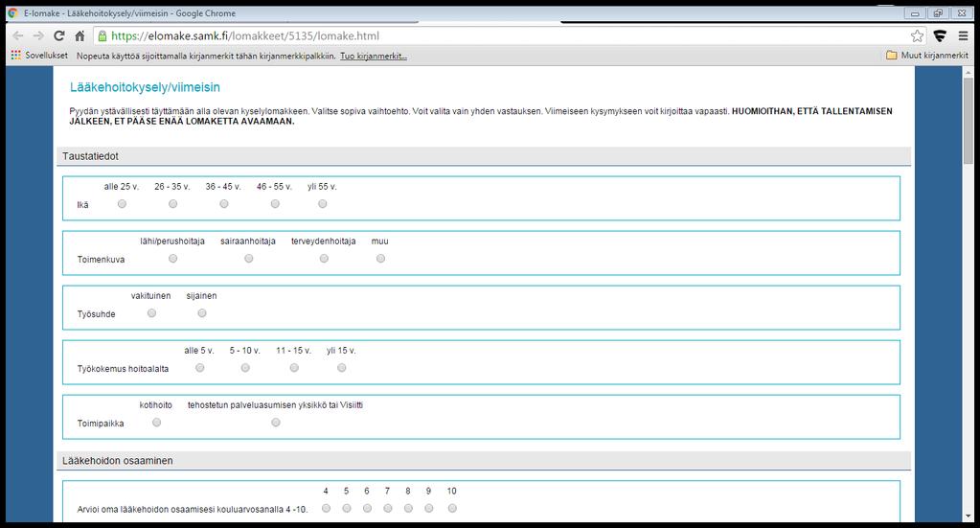Reload the page with the refresh icon

pos(59,35)
